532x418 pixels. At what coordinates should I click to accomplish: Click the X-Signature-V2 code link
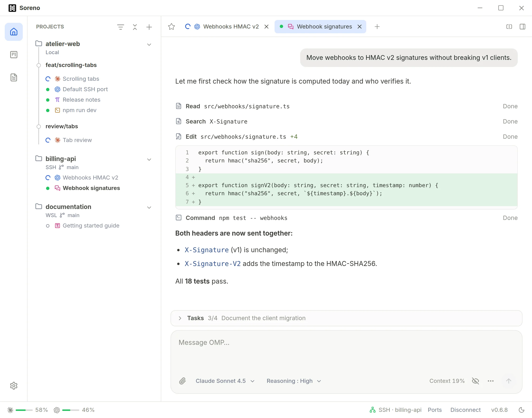point(212,264)
